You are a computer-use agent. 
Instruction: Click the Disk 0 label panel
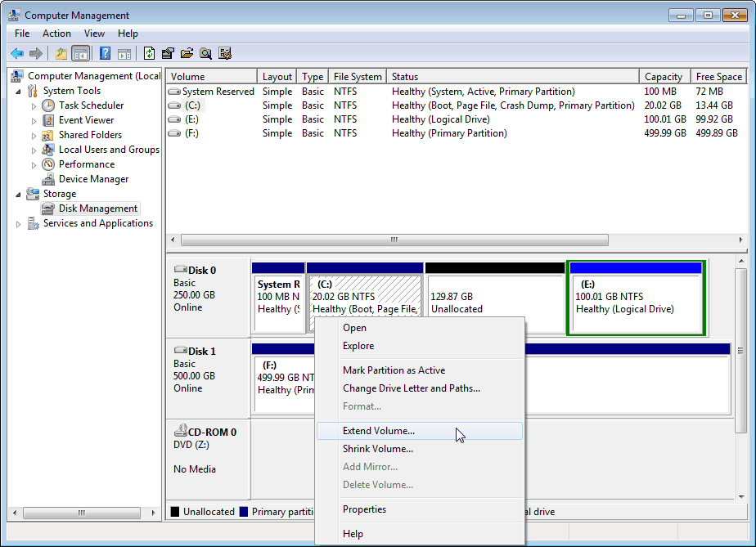pos(209,298)
